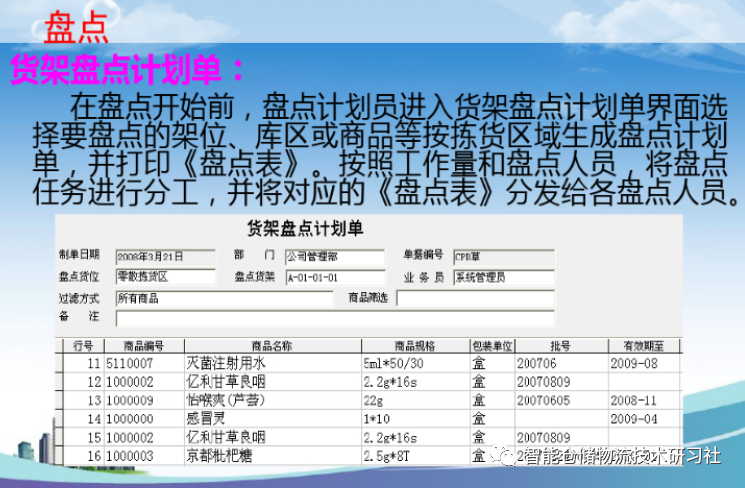Click the magenta 货架盘点计划单： heading

127,69
